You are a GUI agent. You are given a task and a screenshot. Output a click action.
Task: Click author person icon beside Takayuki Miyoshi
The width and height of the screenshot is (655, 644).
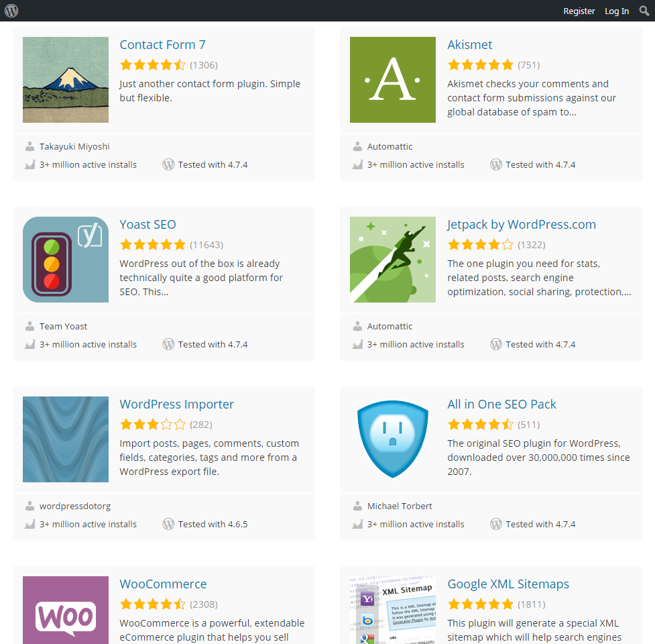click(x=29, y=146)
